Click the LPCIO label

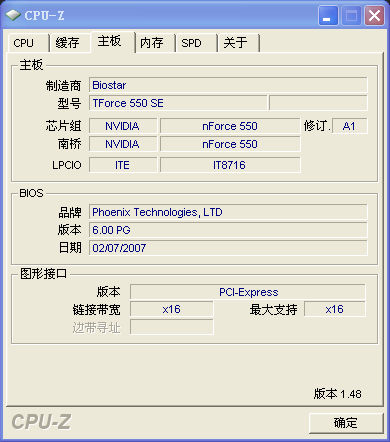66,165
